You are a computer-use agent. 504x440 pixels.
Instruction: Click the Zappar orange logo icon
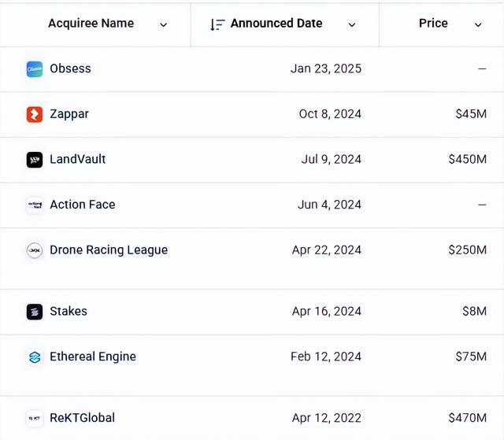click(35, 114)
